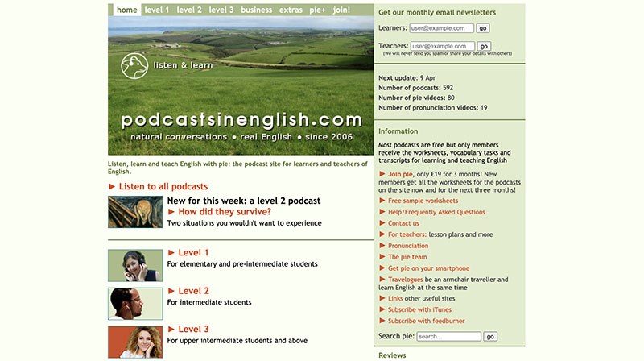Click the Next update: 9 Apr text
The height and width of the screenshot is (361, 644).
point(407,77)
